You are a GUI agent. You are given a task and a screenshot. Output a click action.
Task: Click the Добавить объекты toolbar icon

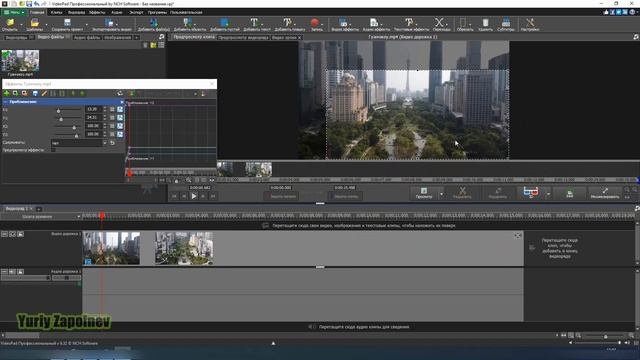point(187,22)
